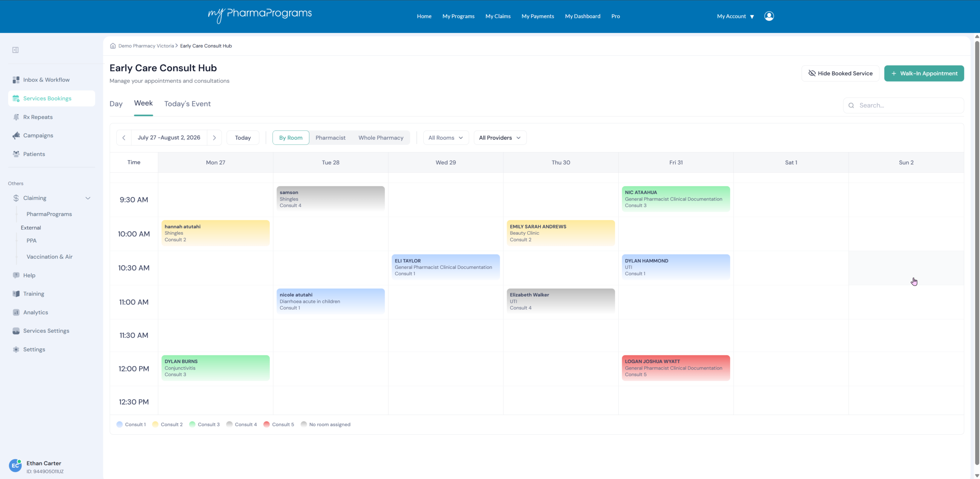Screen dimensions: 980x479
Task: Click Ethan Carter's EC avatar
Action: (15, 466)
